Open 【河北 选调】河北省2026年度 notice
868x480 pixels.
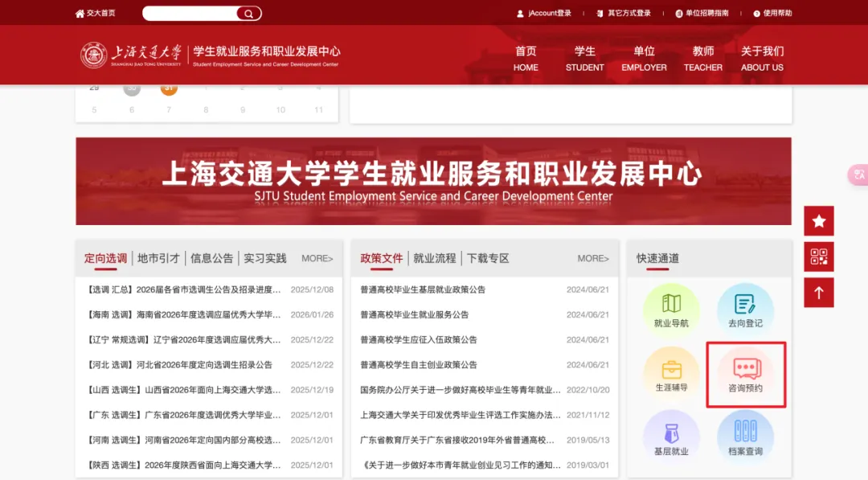point(180,365)
